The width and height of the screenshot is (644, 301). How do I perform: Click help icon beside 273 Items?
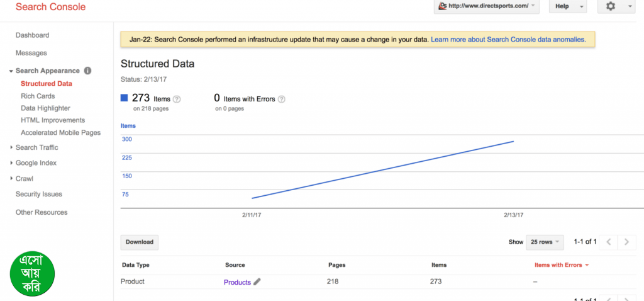point(177,99)
